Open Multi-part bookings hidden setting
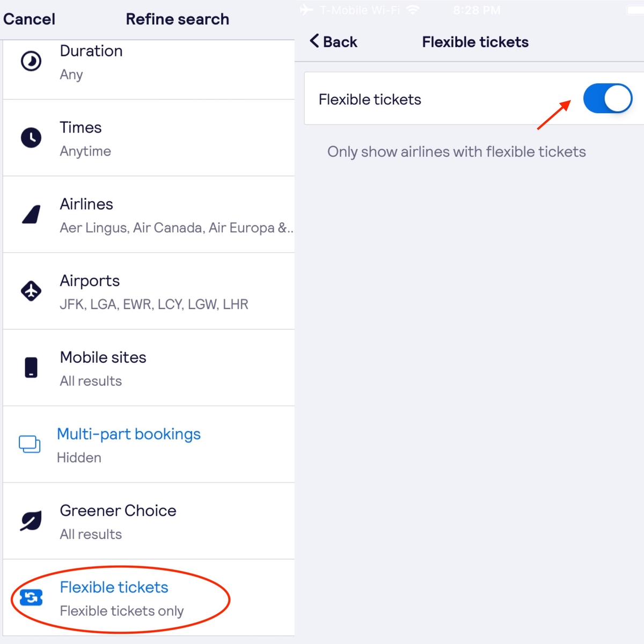 pyautogui.click(x=149, y=444)
